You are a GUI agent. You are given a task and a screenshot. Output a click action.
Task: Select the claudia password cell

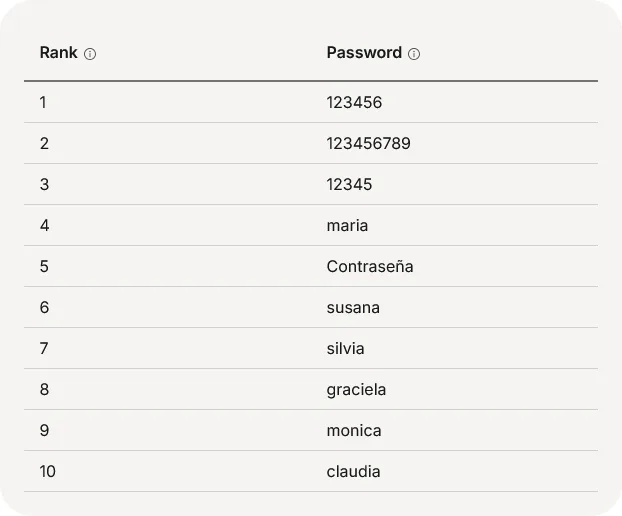point(353,471)
